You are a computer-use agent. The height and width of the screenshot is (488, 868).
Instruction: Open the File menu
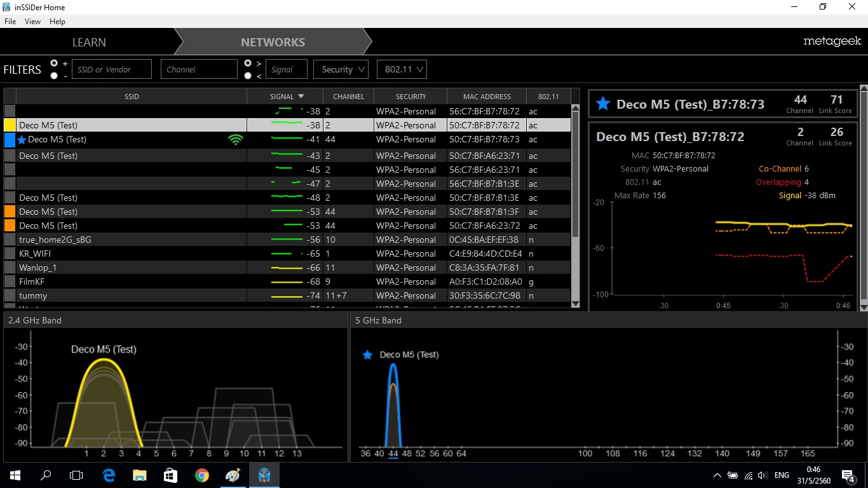tap(10, 22)
